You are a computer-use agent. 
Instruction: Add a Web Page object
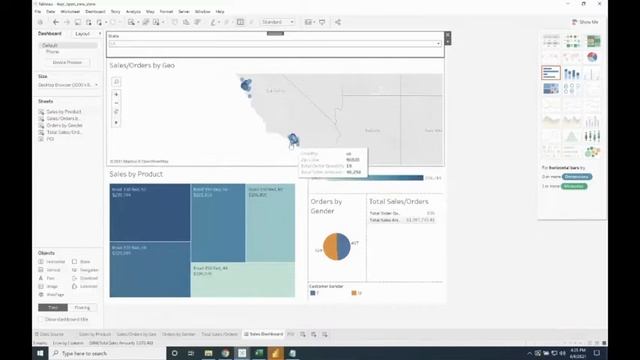click(51, 294)
